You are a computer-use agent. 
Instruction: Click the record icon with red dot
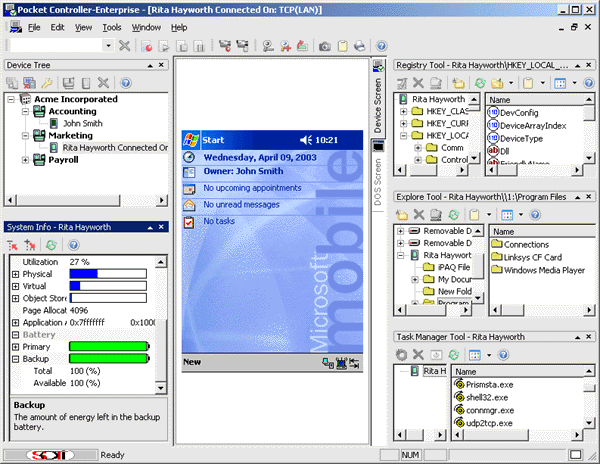pyautogui.click(x=146, y=46)
